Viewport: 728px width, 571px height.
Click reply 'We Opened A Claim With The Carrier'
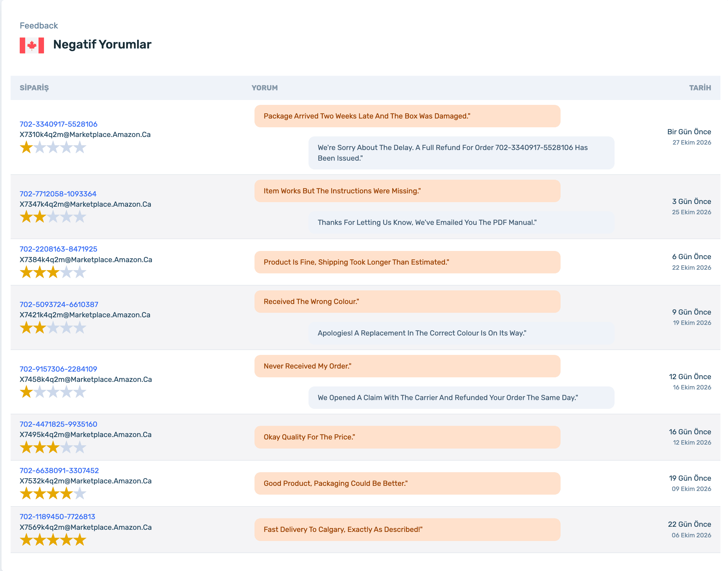[461, 398]
